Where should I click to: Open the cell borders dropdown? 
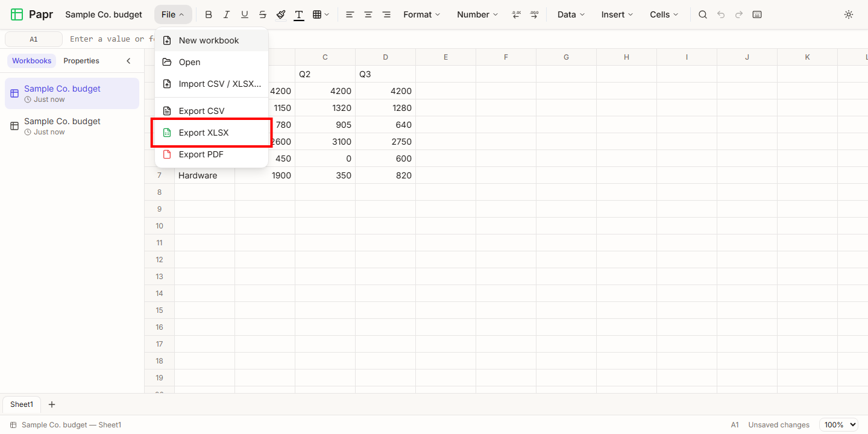tap(321, 14)
